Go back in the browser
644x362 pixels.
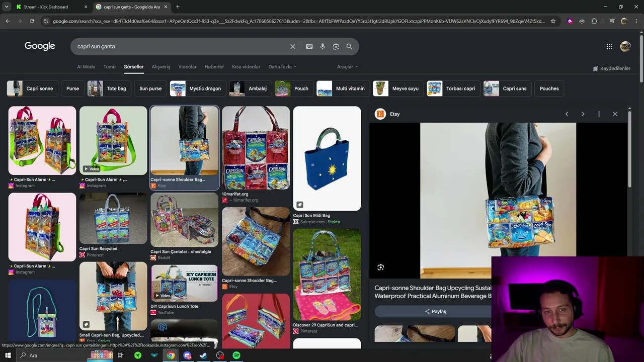pyautogui.click(x=8, y=21)
